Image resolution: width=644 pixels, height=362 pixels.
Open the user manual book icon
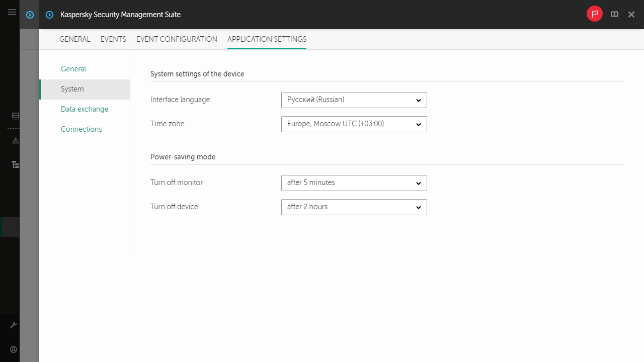pos(614,14)
